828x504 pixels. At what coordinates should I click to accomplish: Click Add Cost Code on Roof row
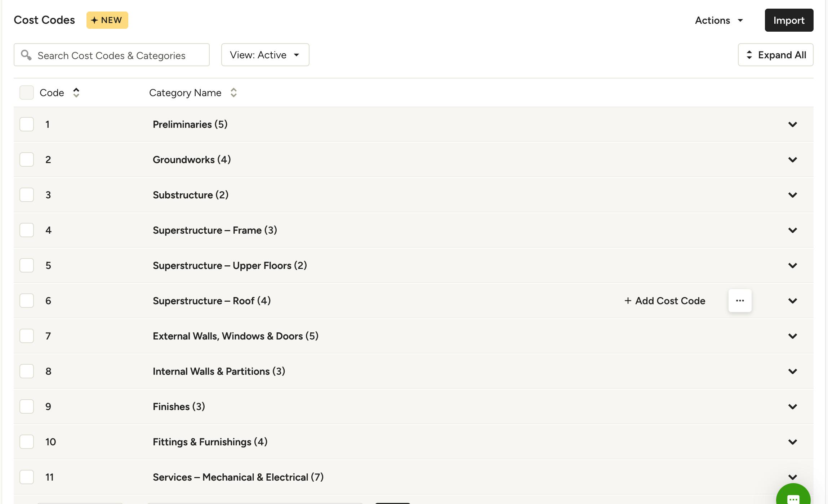point(665,301)
